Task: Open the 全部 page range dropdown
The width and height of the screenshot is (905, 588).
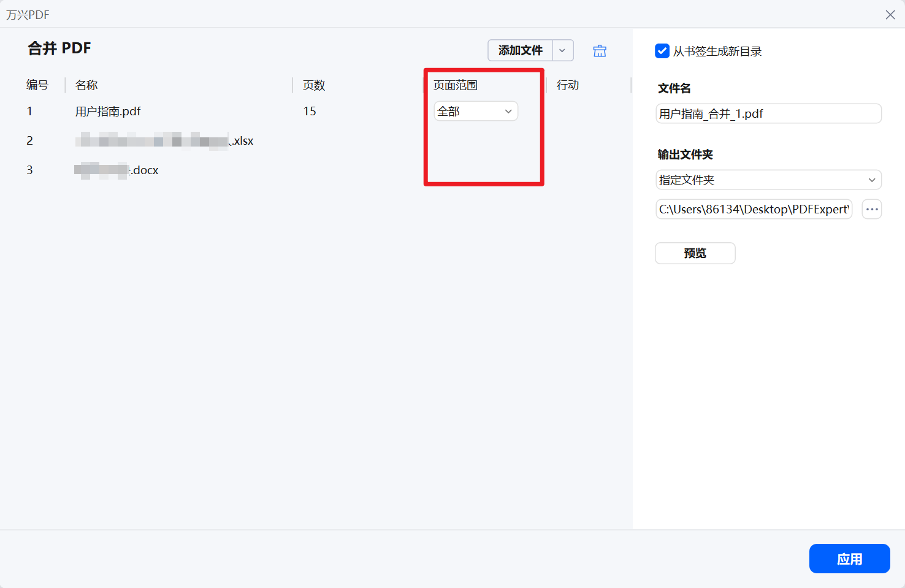Action: tap(475, 111)
